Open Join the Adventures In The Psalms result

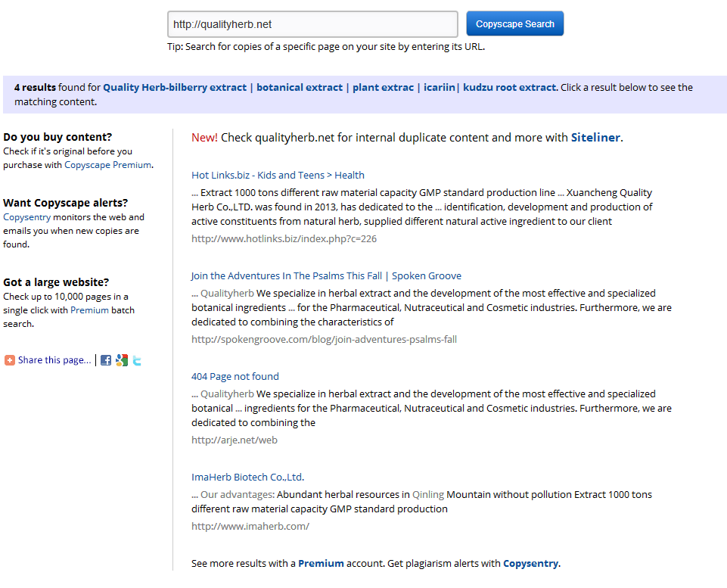tap(326, 276)
